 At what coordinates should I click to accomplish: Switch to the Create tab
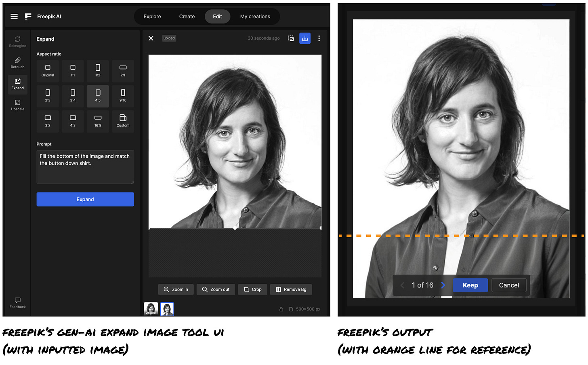click(x=187, y=17)
